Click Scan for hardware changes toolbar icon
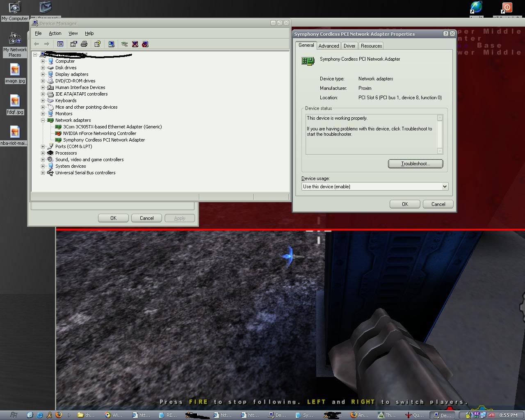This screenshot has height=420, width=525. click(x=111, y=44)
